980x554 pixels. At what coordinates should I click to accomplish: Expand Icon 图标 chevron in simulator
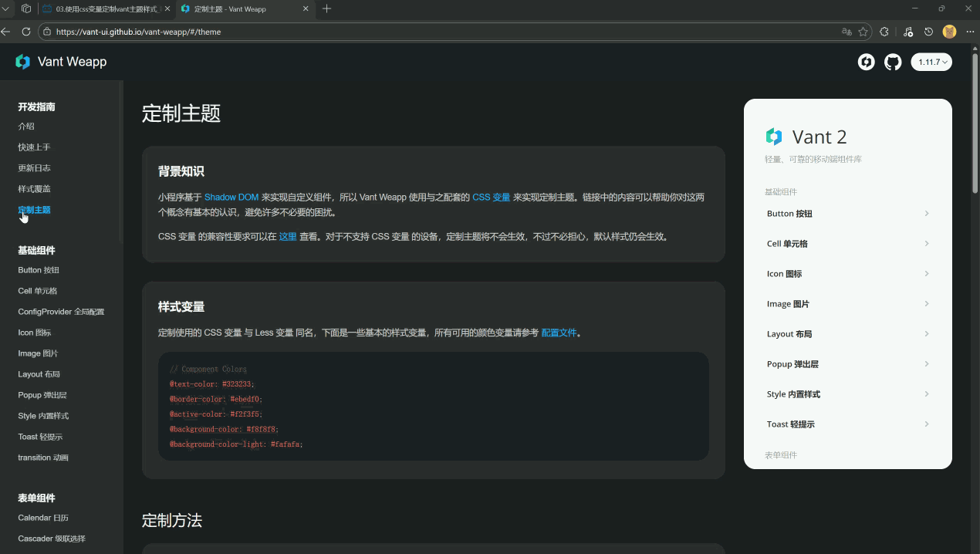(927, 274)
